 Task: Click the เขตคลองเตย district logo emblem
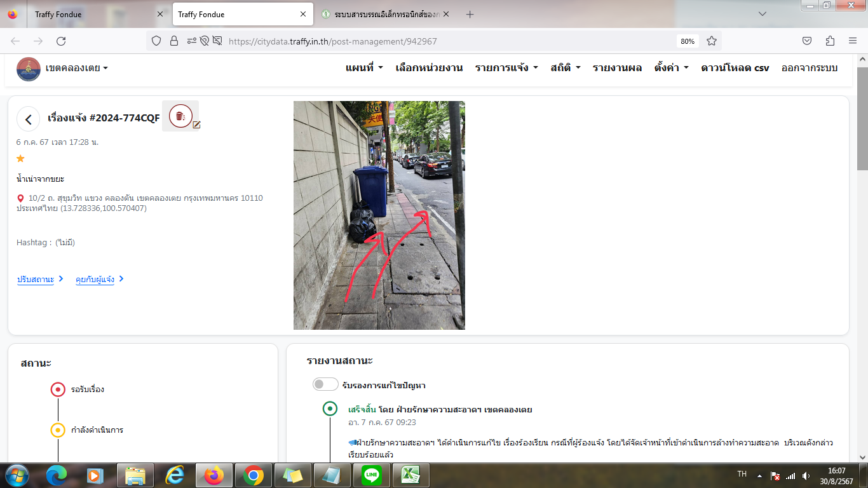28,69
